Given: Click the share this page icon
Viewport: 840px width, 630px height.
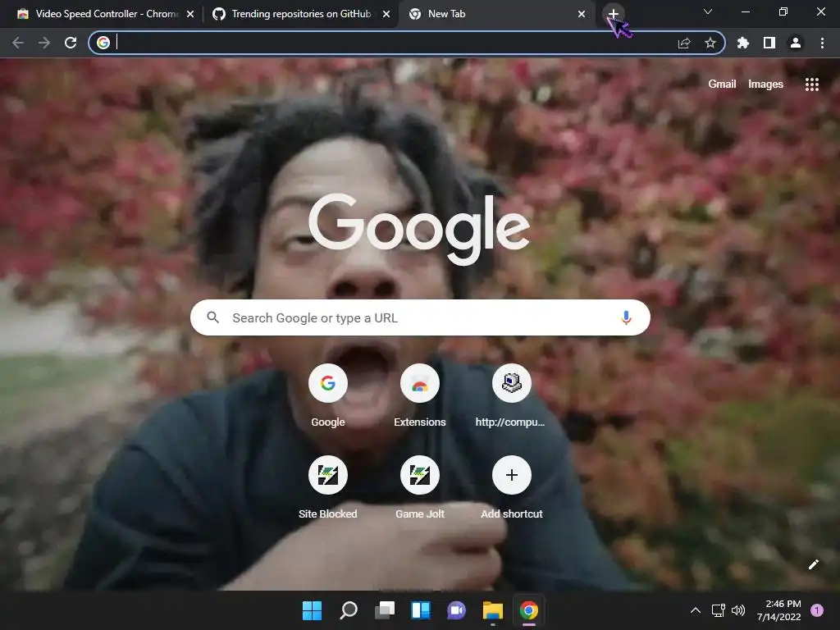Looking at the screenshot, I should coord(684,43).
